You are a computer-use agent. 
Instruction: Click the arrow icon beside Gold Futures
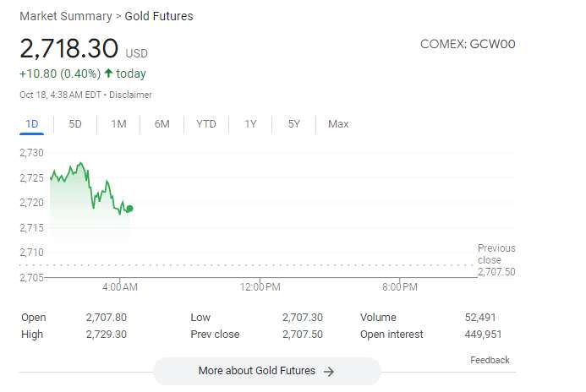click(329, 371)
